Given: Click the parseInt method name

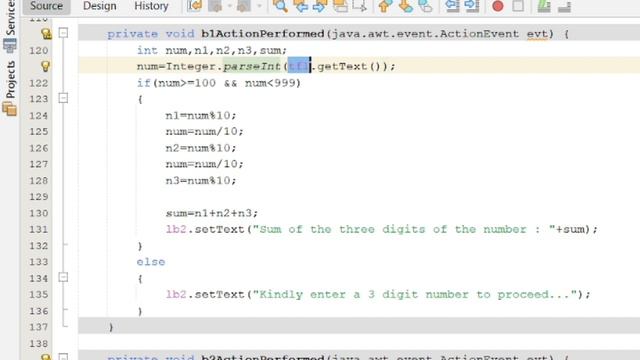Looking at the screenshot, I should point(252,66).
